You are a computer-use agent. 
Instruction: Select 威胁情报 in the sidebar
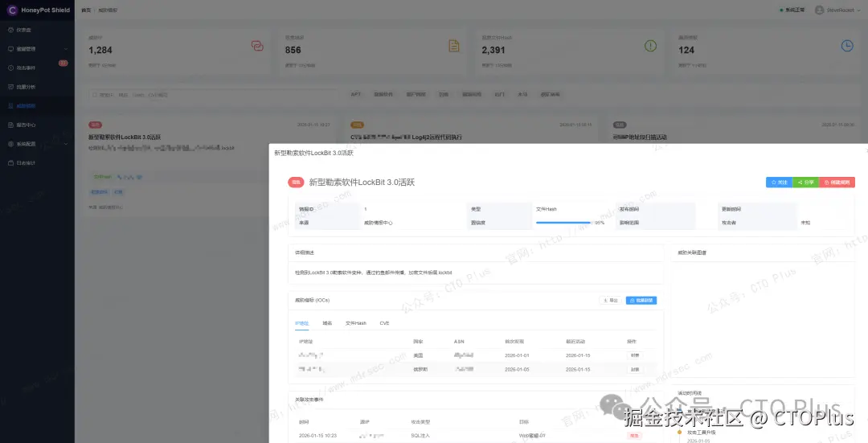[37, 106]
